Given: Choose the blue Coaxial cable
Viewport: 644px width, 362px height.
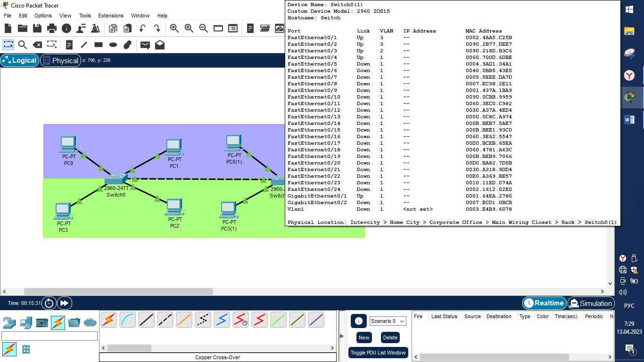Looking at the screenshot, I should coord(222,320).
